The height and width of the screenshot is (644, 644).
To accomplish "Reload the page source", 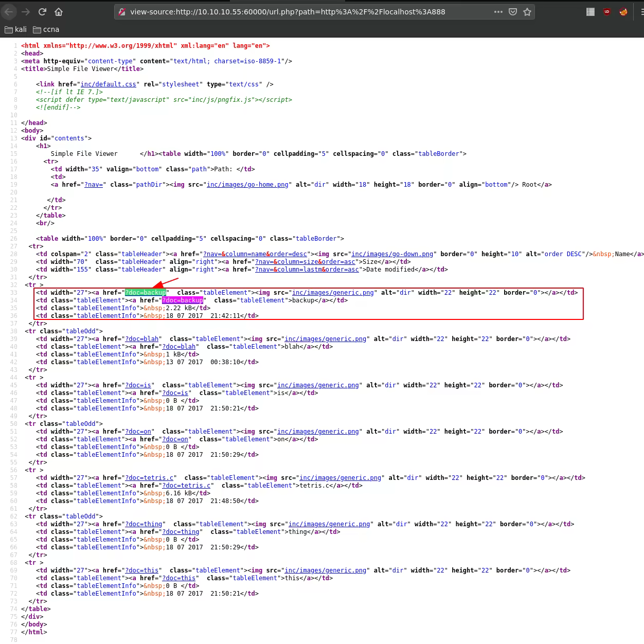I will pos(42,12).
